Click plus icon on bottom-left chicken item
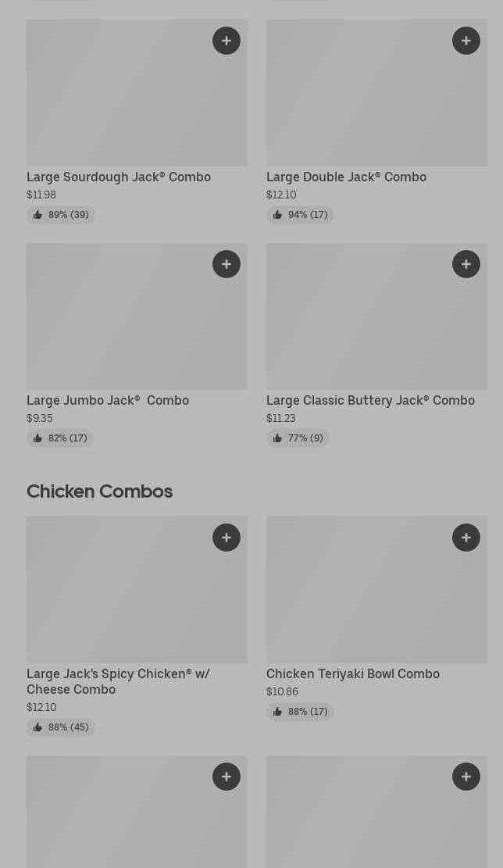The width and height of the screenshot is (503, 868). 227,777
